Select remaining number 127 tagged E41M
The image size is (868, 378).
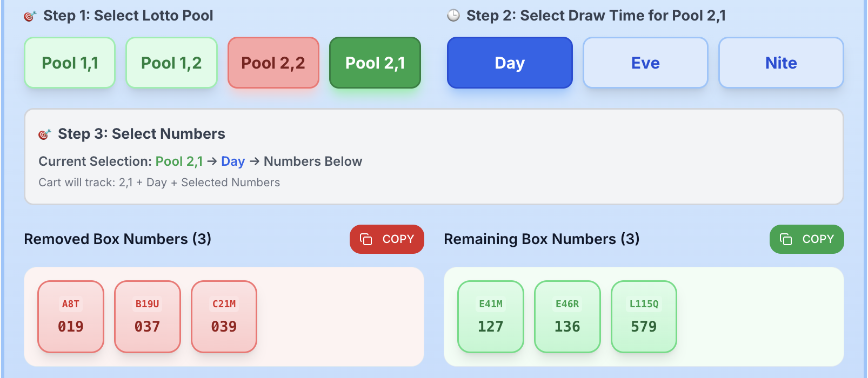tap(491, 316)
